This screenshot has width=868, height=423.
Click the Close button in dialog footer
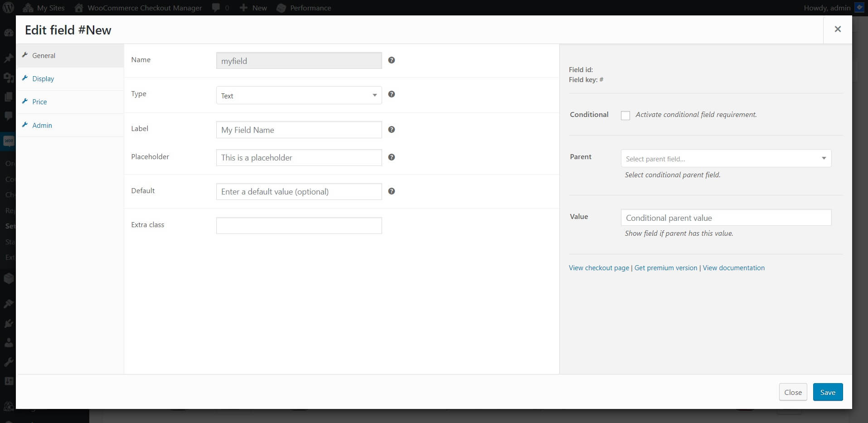pos(793,392)
